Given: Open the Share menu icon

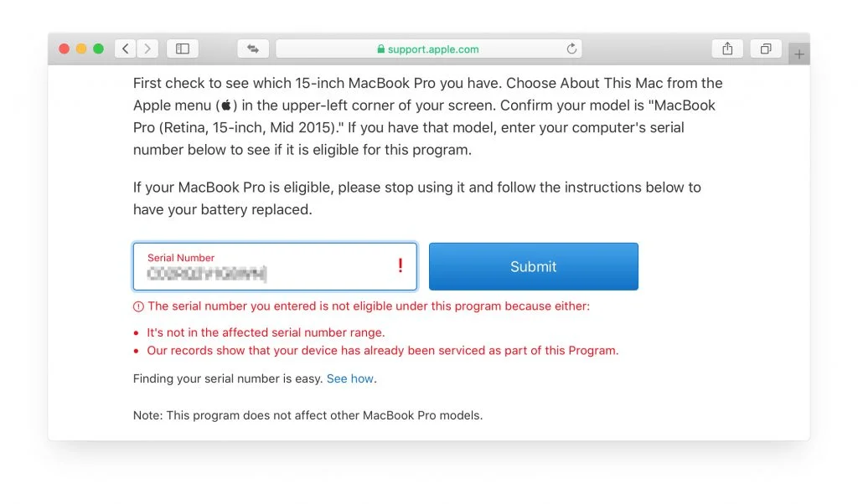Looking at the screenshot, I should point(727,49).
